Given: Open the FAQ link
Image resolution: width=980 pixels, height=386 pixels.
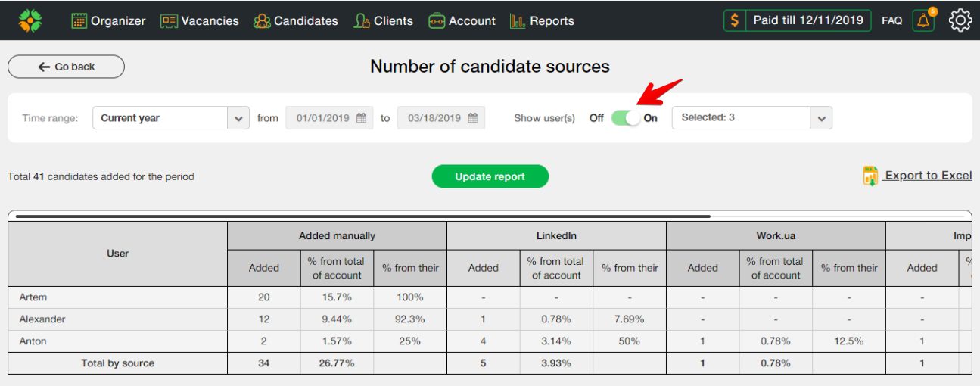Looking at the screenshot, I should click(x=891, y=21).
